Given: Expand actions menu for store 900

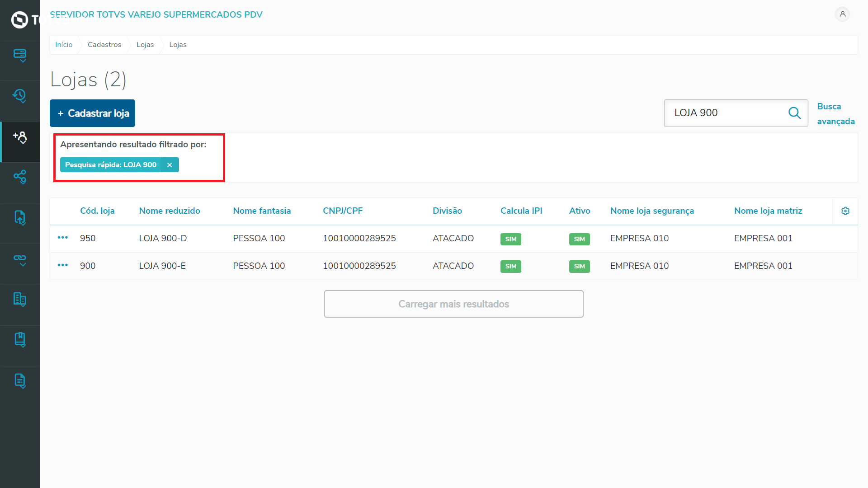Looking at the screenshot, I should click(x=63, y=265).
